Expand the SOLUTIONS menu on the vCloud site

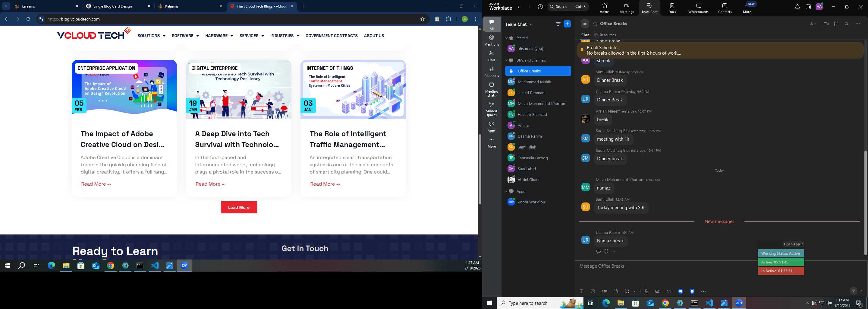(x=151, y=36)
